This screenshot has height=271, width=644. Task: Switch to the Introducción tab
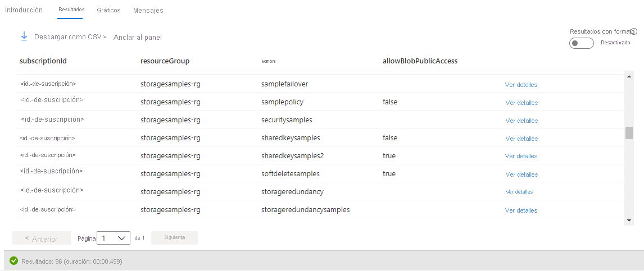24,10
